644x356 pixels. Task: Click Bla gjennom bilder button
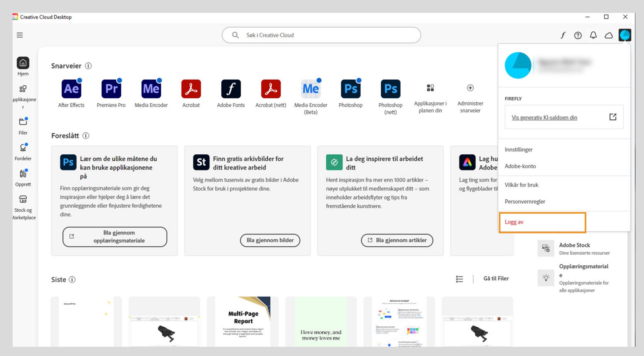tap(270, 240)
